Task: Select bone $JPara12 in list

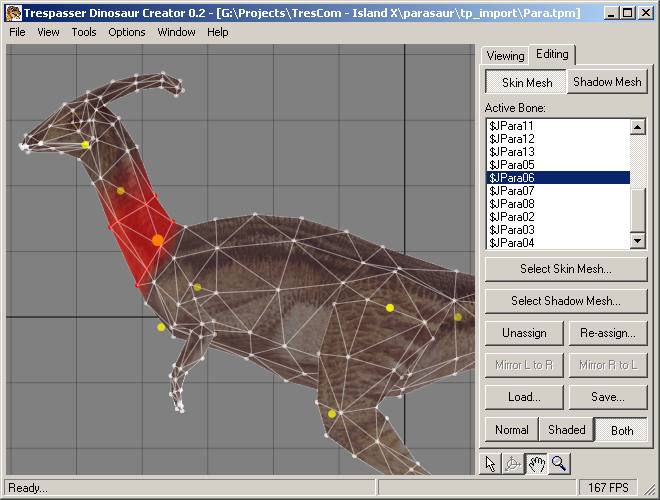Action: pyautogui.click(x=558, y=139)
